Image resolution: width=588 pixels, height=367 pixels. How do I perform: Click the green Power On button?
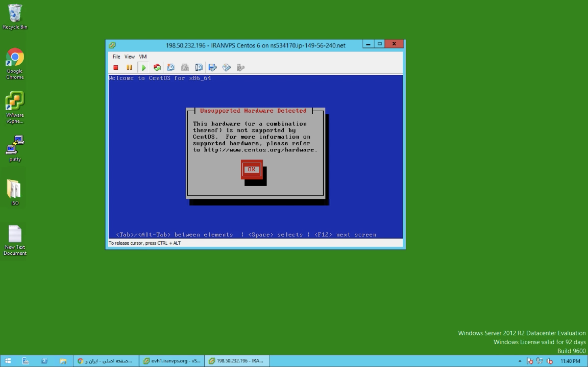(x=143, y=67)
